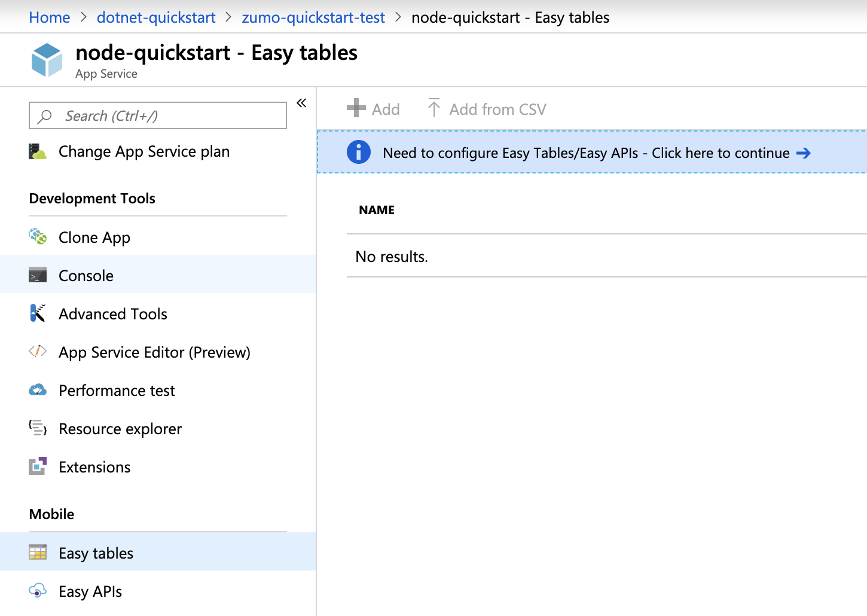Click the App Service cube icon
Viewport: 867px width, 616px height.
pos(47,59)
